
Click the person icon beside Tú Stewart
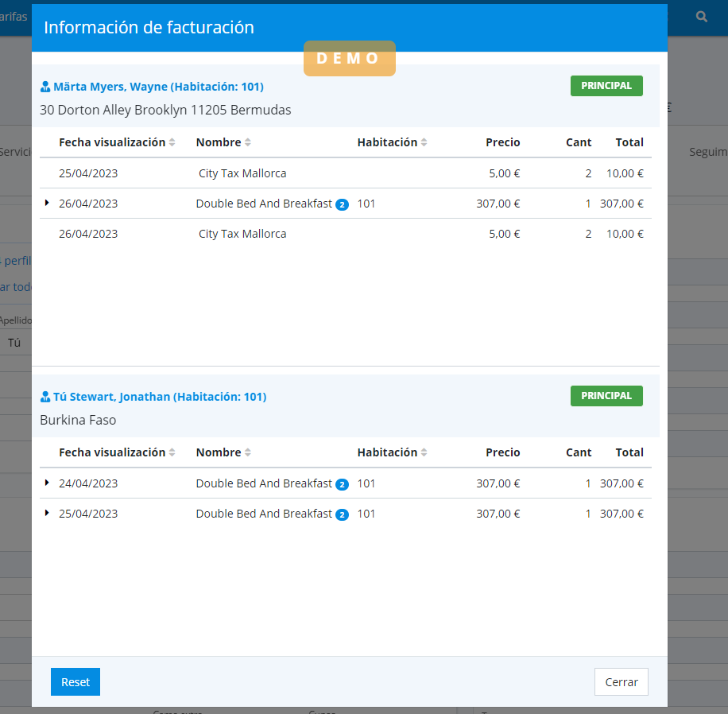45,397
